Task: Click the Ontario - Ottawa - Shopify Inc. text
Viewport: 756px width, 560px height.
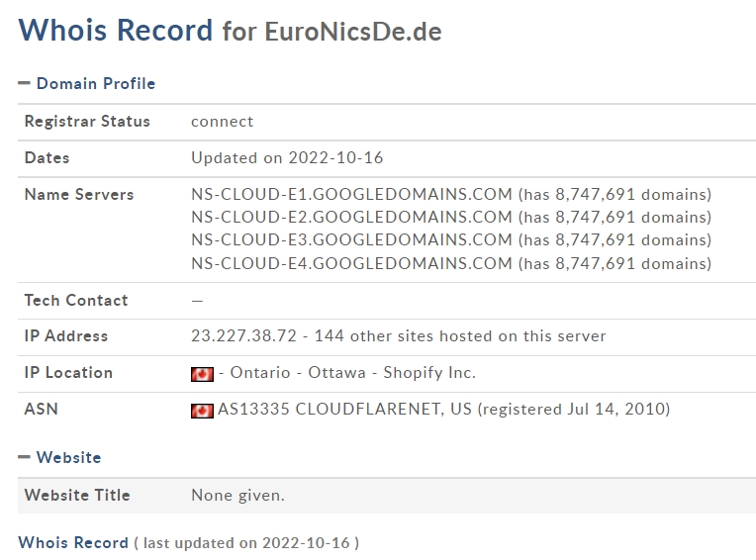Action: coord(353,373)
